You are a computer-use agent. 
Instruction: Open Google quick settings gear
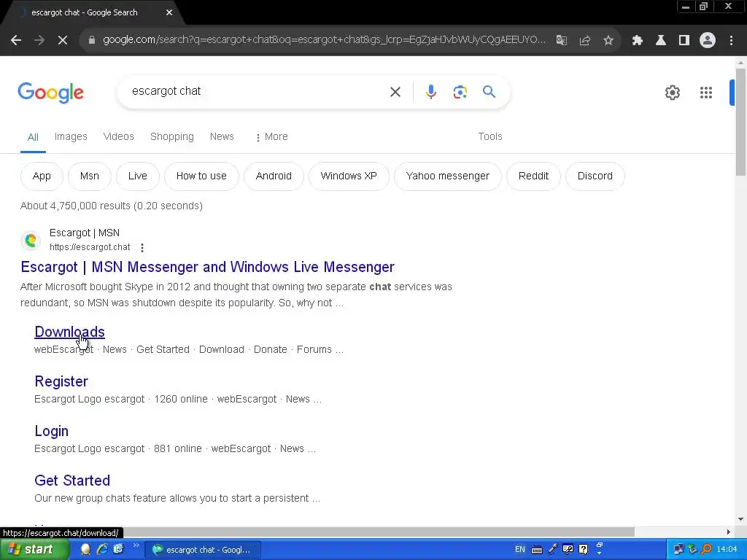tap(673, 93)
